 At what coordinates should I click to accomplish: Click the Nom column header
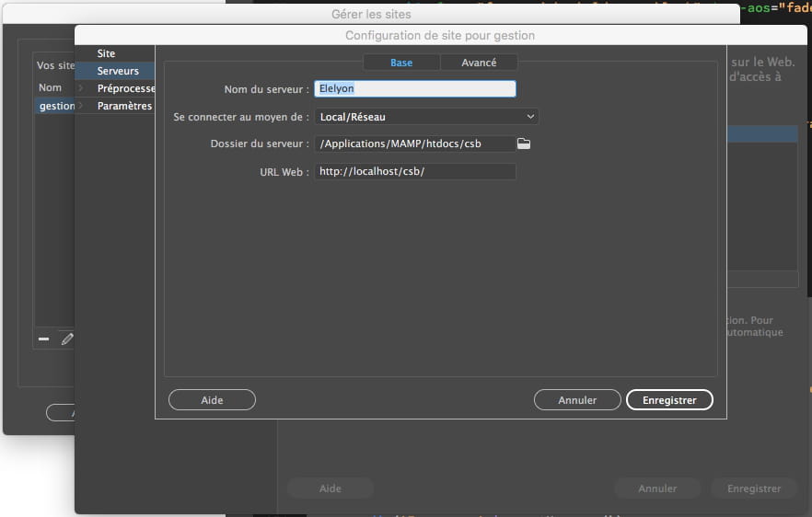pyautogui.click(x=51, y=87)
